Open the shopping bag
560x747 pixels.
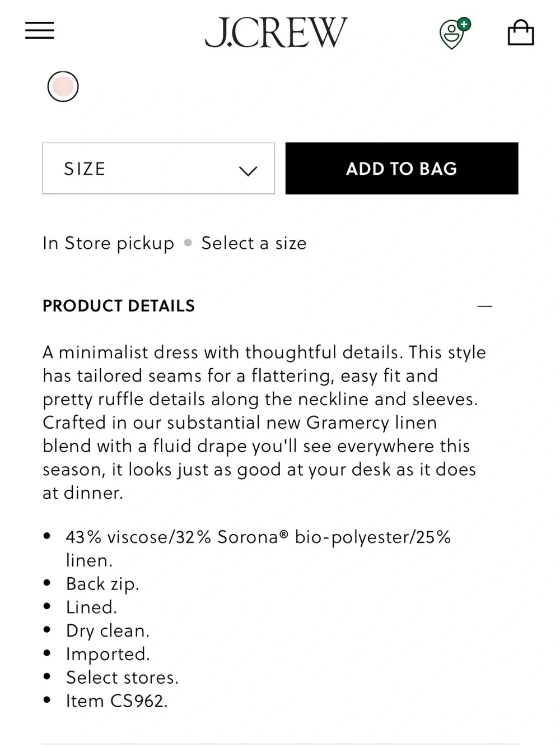(520, 33)
